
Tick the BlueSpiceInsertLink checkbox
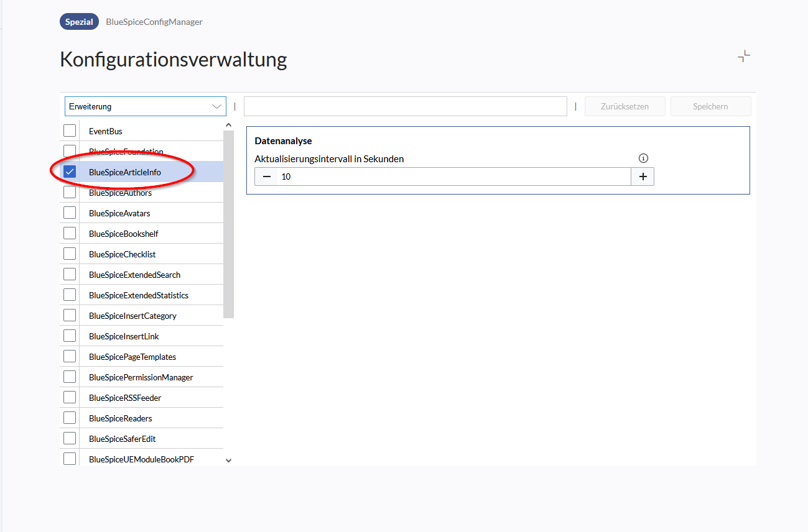coord(70,336)
